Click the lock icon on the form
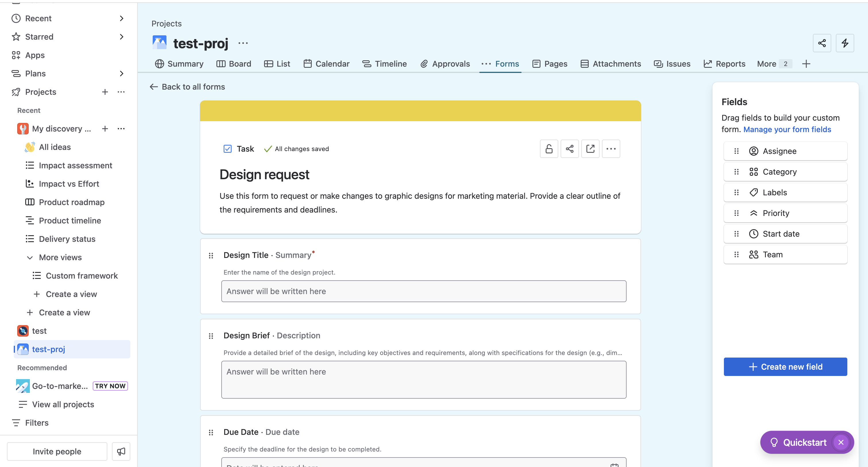 click(549, 148)
